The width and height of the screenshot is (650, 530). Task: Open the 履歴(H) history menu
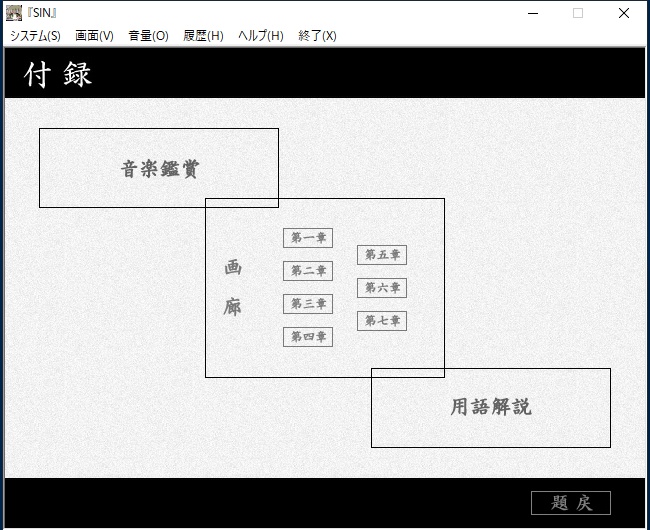click(203, 36)
